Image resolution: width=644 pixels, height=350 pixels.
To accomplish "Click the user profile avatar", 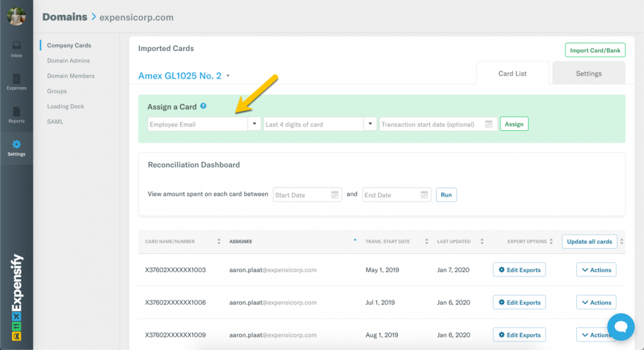I will 16,17.
